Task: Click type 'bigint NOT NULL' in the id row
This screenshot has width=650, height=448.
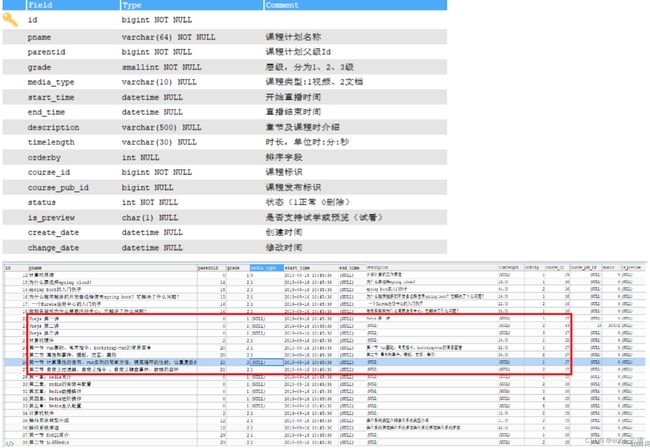Action: tap(157, 20)
